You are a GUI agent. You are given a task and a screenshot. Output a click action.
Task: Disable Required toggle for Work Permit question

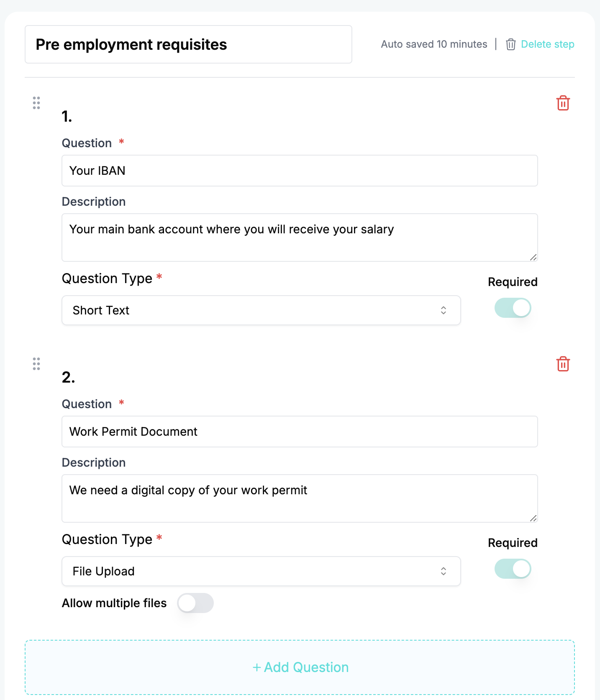click(513, 569)
